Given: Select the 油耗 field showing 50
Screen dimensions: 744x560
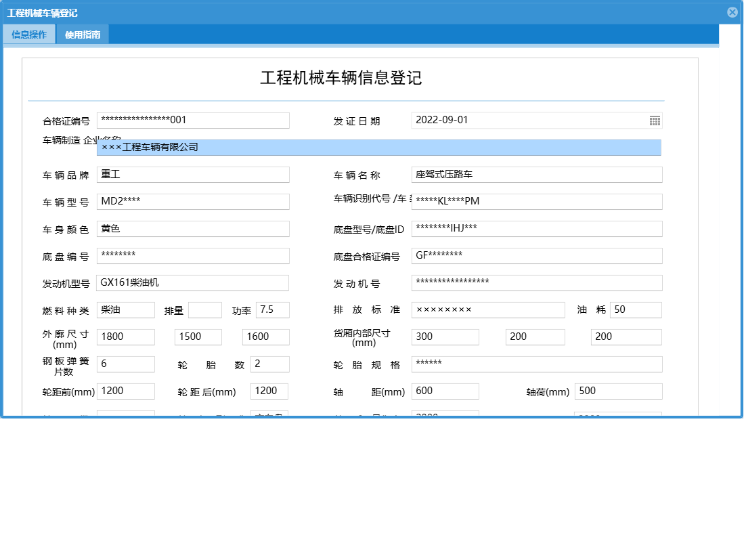Looking at the screenshot, I should (636, 309).
